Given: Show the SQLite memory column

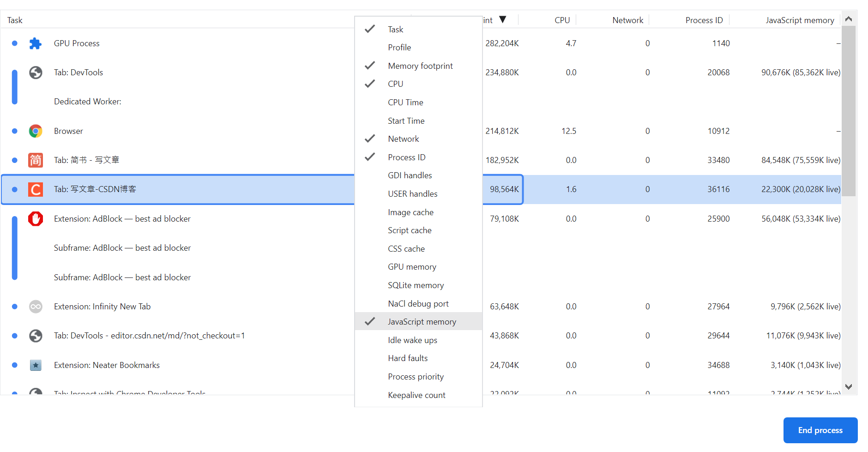Looking at the screenshot, I should [x=419, y=285].
